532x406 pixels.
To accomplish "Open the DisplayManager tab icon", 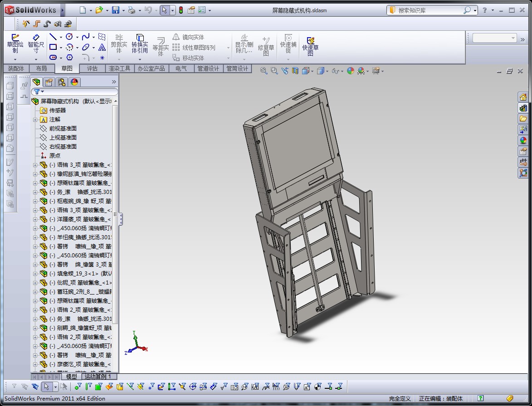I will [74, 82].
